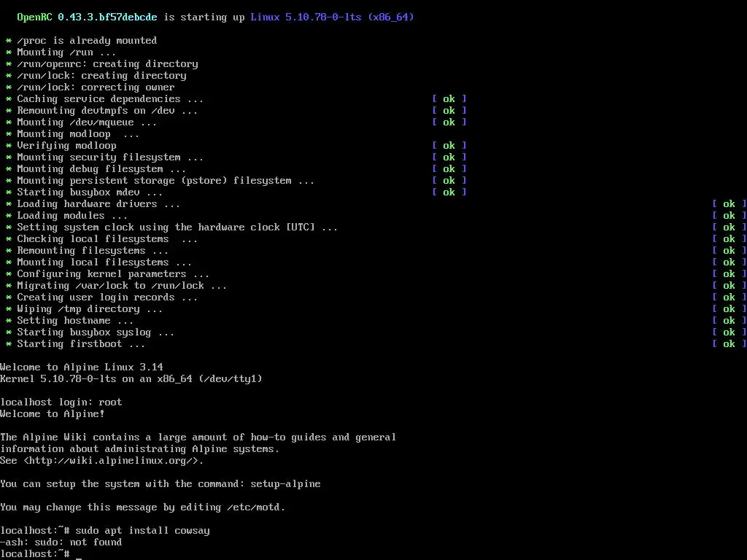Click the ok status beside Starting busybox syslog
The image size is (747, 560).
coord(729,332)
